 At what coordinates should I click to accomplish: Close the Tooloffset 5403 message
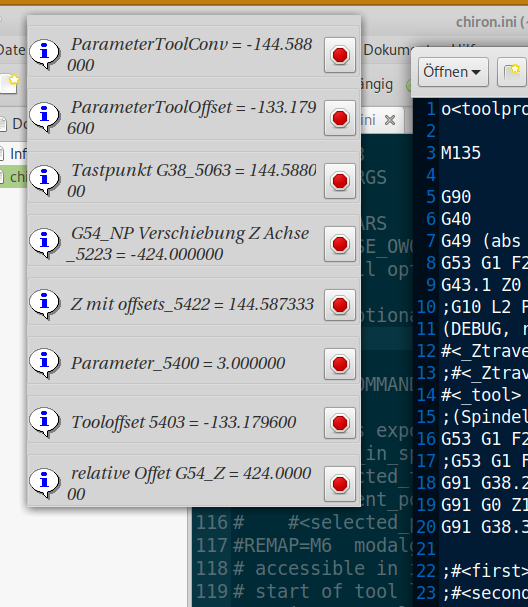[x=340, y=423]
